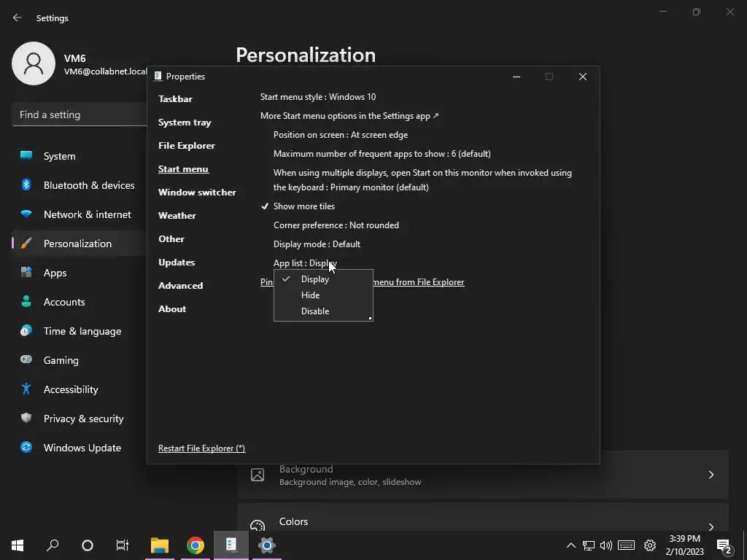This screenshot has width=747, height=560.
Task: Open Bluetooth & devices settings
Action: 80,185
